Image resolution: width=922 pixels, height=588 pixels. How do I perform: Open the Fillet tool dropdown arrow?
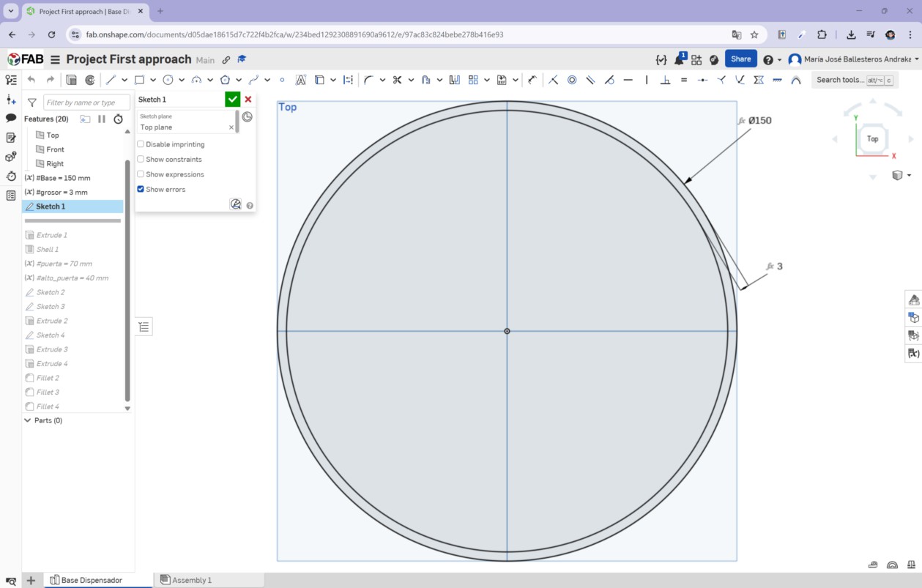[x=382, y=80]
